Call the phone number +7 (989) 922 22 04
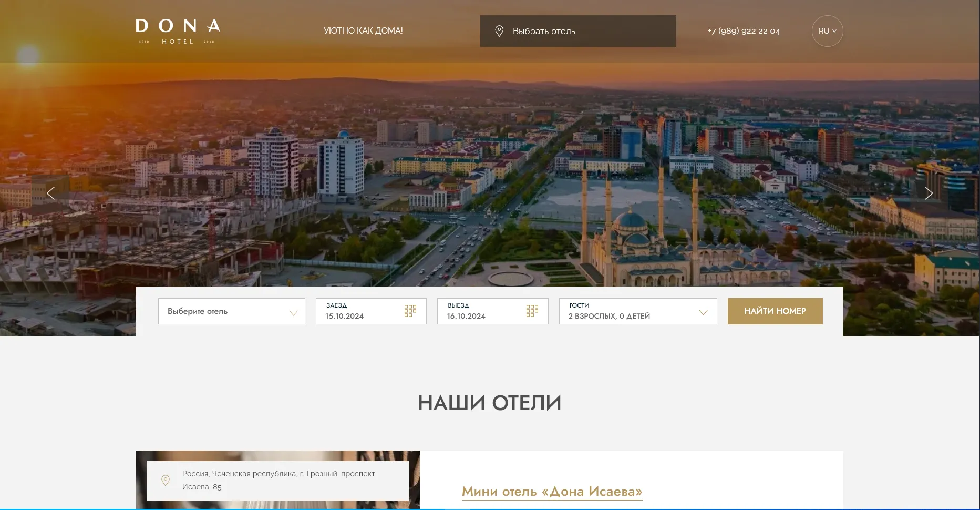This screenshot has width=980, height=510. (x=743, y=30)
